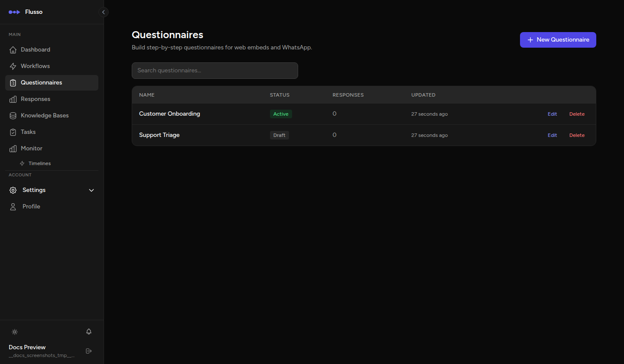Click the Draft status badge
Viewport: 624px width, 364px height.
[x=279, y=135]
